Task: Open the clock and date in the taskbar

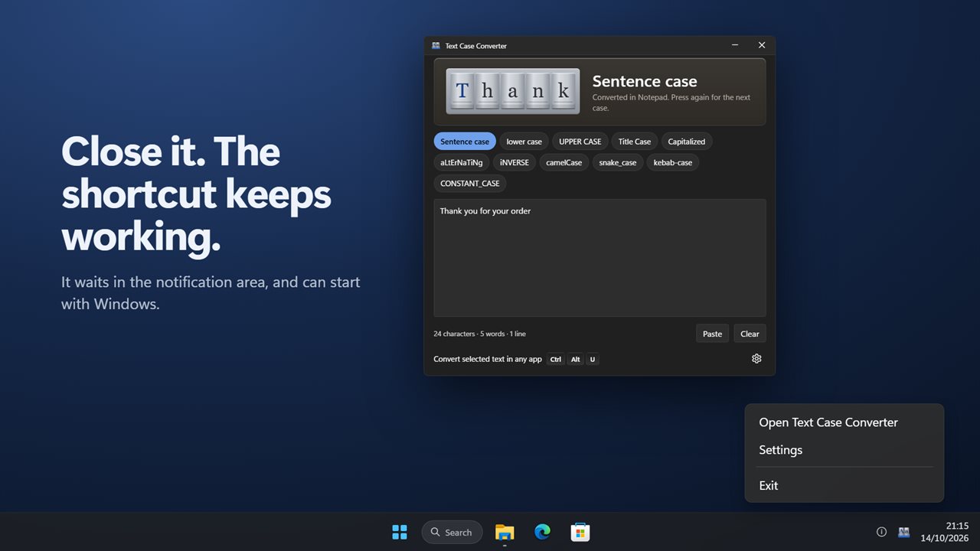Action: click(945, 532)
